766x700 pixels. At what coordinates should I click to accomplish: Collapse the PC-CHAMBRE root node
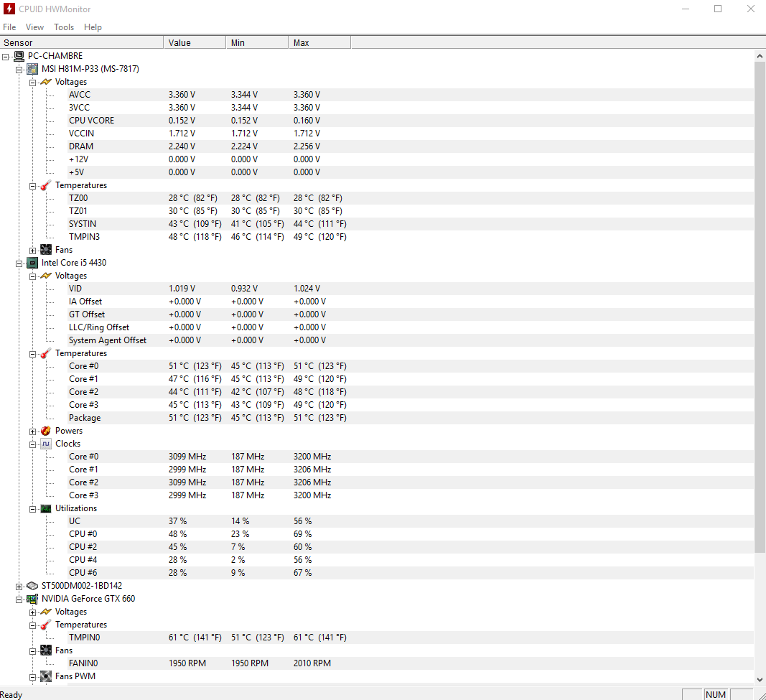click(x=5, y=57)
